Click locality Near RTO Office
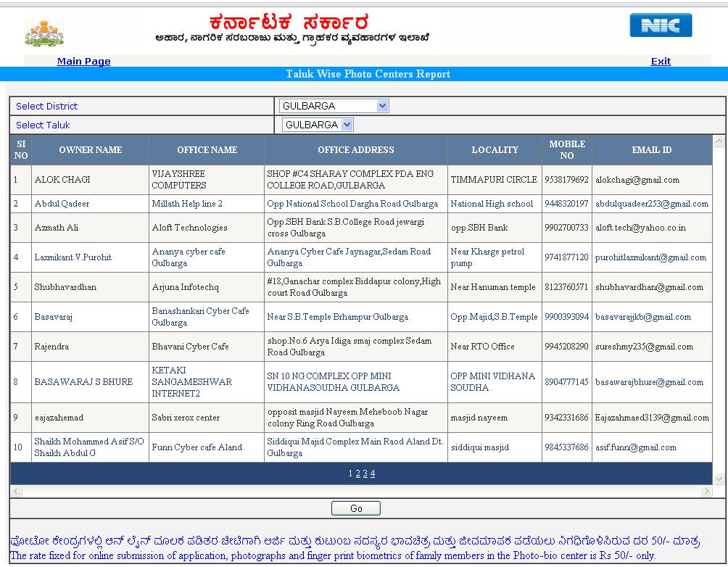 (482, 347)
